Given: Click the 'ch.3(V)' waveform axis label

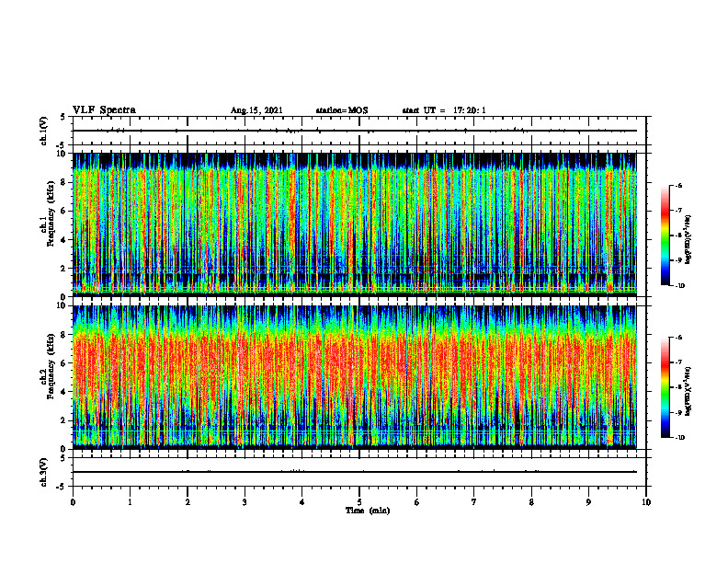Looking at the screenshot, I should pos(43,473).
